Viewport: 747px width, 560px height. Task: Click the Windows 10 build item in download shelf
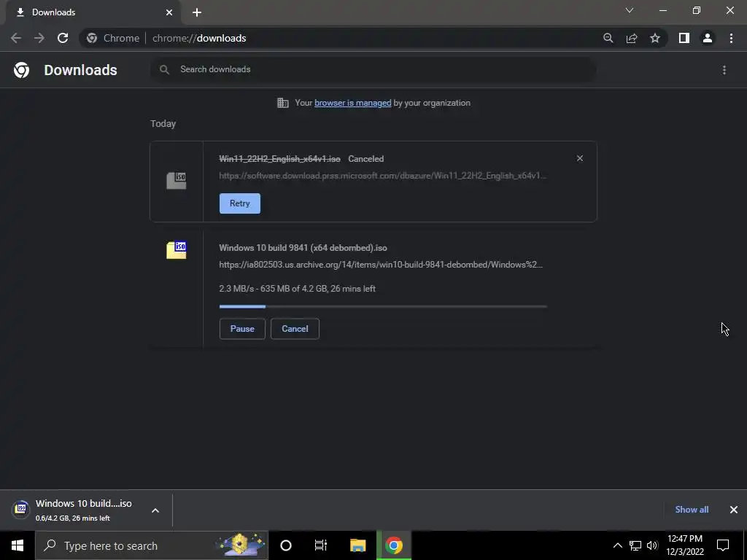(x=76, y=510)
